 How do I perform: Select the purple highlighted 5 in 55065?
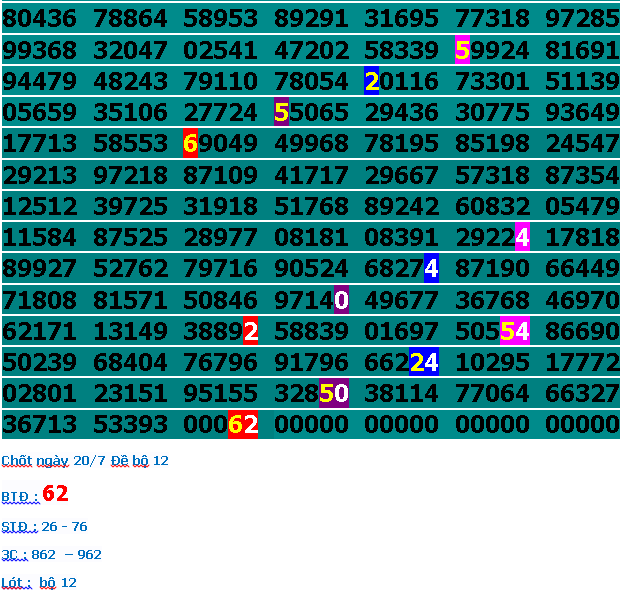(281, 112)
